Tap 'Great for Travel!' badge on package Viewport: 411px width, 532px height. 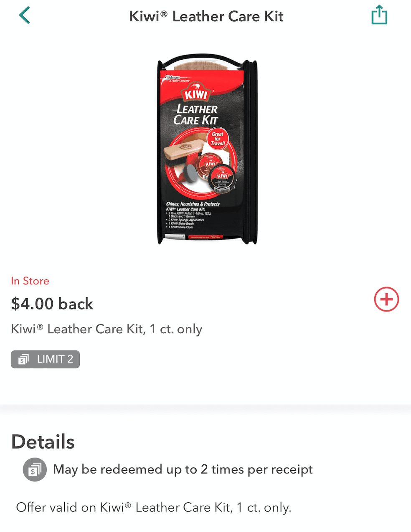click(218, 139)
